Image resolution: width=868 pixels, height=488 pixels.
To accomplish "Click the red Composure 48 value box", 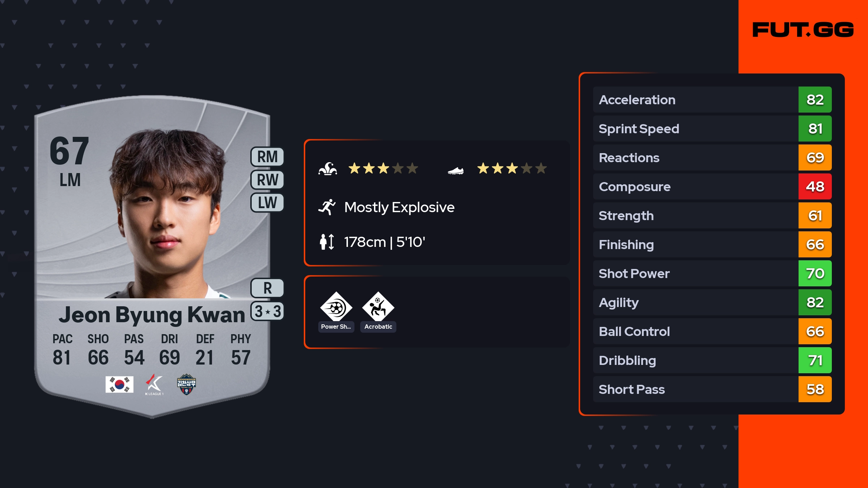I will point(815,186).
